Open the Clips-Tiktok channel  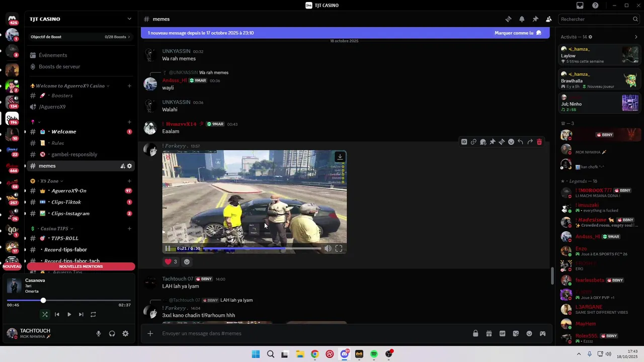(80, 202)
